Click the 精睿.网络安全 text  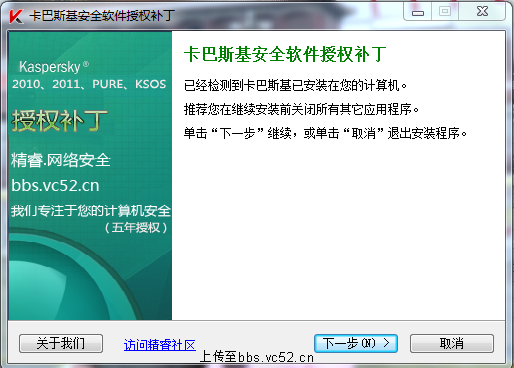pyautogui.click(x=61, y=160)
